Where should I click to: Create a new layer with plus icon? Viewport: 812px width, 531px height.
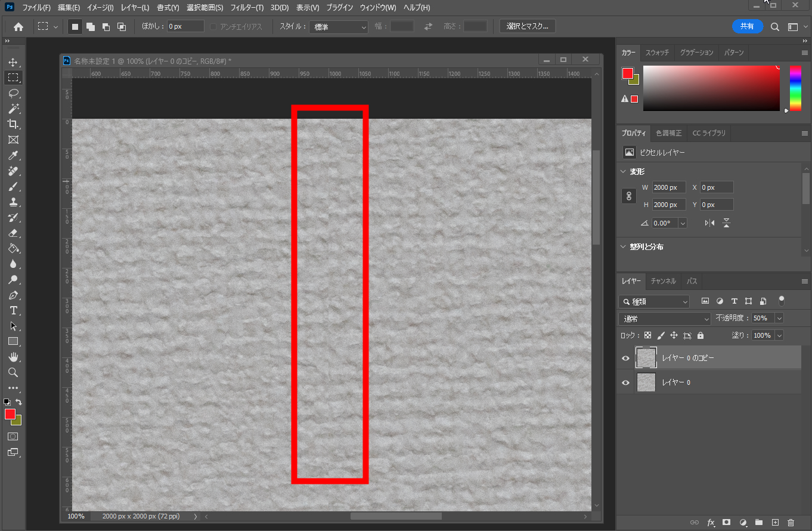point(775,522)
